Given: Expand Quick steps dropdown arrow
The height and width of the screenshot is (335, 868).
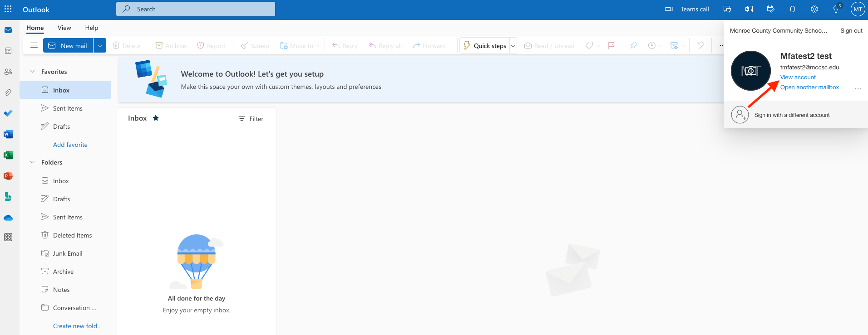Looking at the screenshot, I should tap(513, 46).
